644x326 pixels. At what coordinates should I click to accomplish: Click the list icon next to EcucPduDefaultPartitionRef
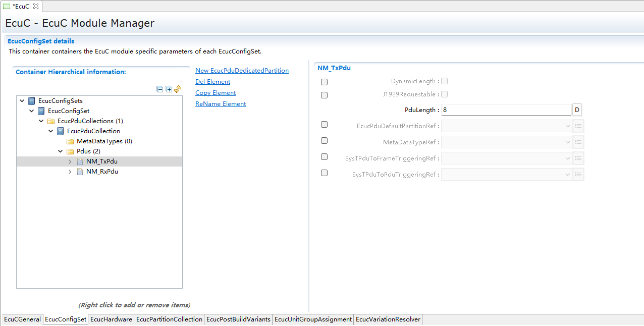(x=578, y=126)
